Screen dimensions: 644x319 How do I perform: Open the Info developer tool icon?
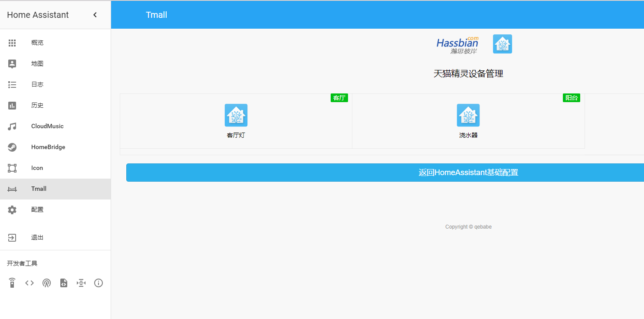point(99,283)
